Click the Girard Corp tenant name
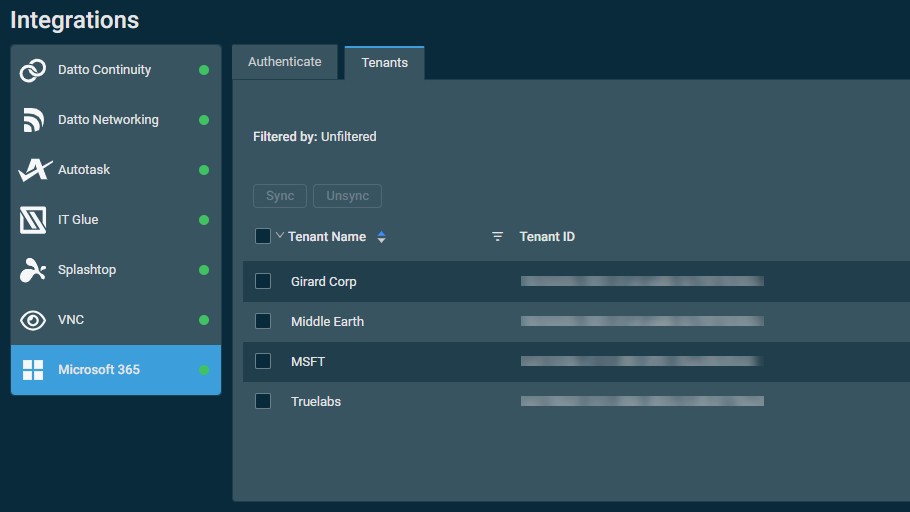Viewport: 910px width, 512px height. [323, 282]
